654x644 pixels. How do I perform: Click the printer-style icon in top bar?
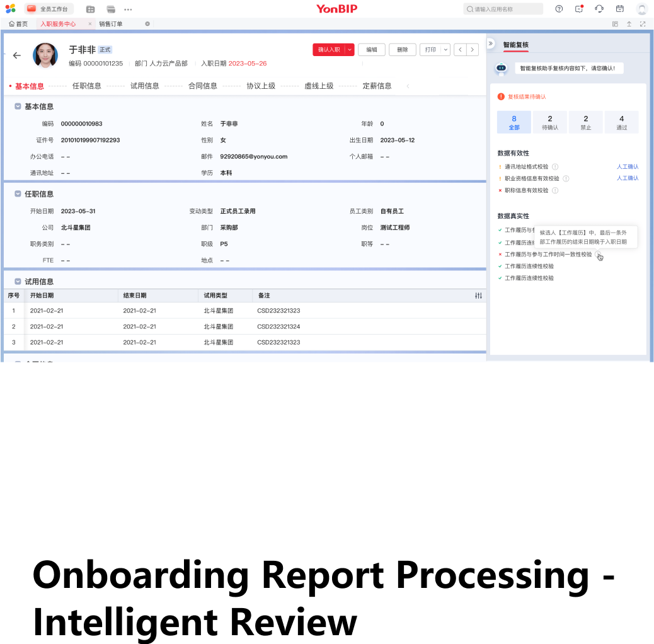[110, 9]
